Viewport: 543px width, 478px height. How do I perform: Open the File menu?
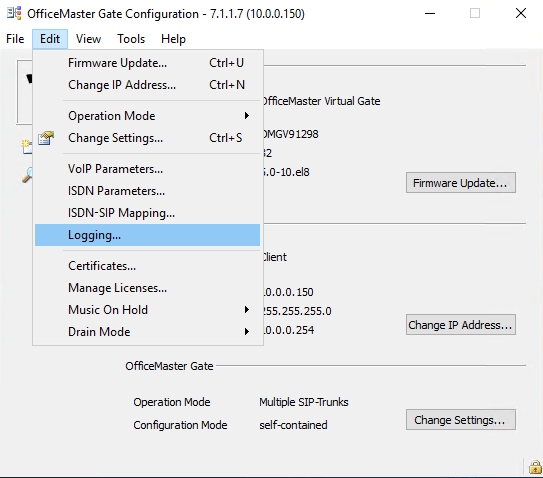[x=15, y=39]
